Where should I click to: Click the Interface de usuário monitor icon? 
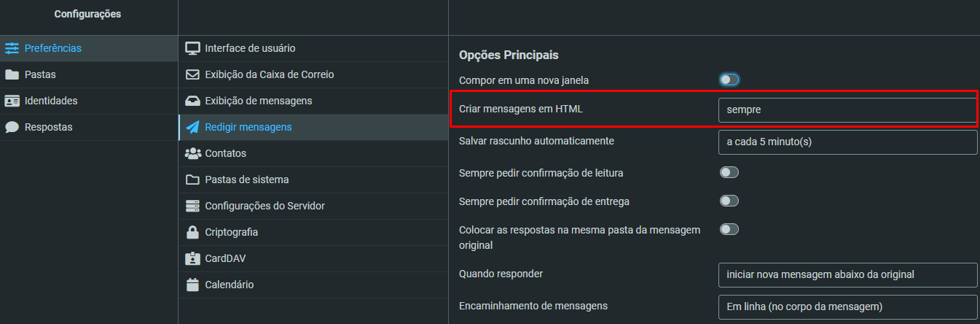(192, 48)
